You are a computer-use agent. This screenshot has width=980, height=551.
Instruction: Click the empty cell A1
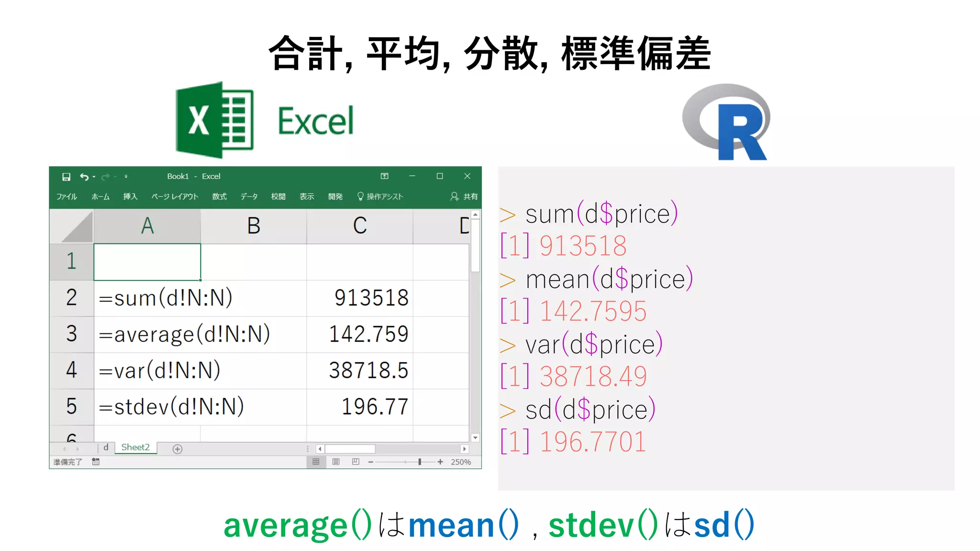[x=147, y=262]
